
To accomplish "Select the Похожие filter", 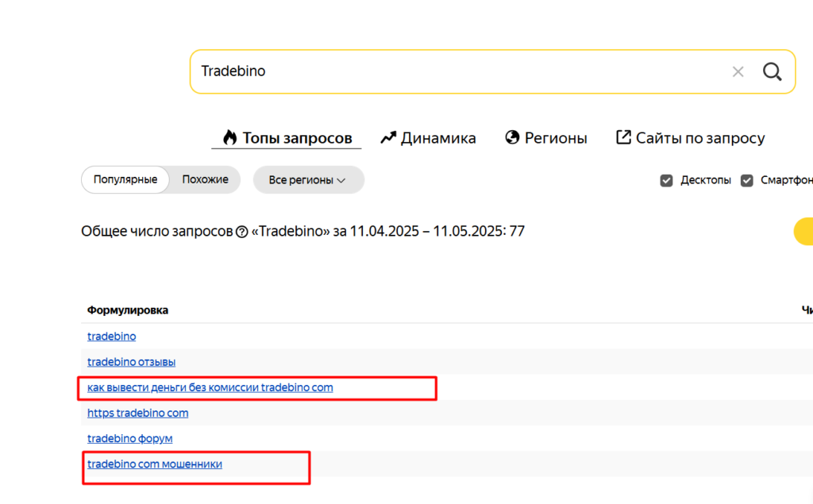I will [205, 179].
